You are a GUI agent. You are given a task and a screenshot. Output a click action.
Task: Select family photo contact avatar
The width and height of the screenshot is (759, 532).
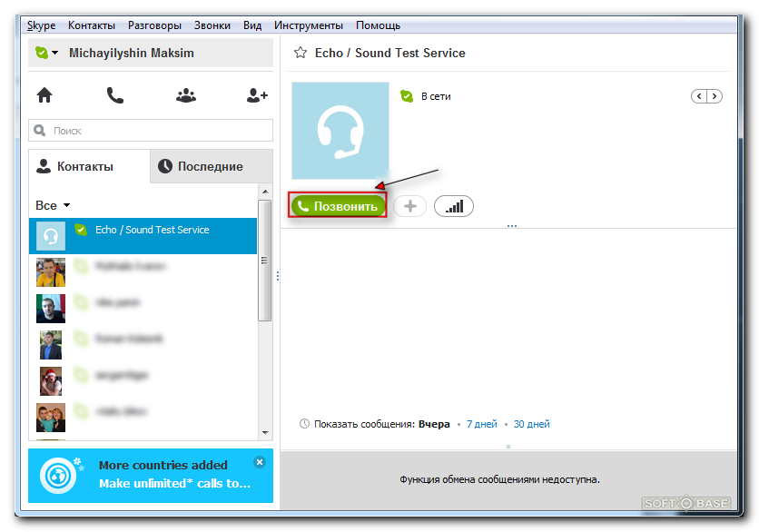51,418
